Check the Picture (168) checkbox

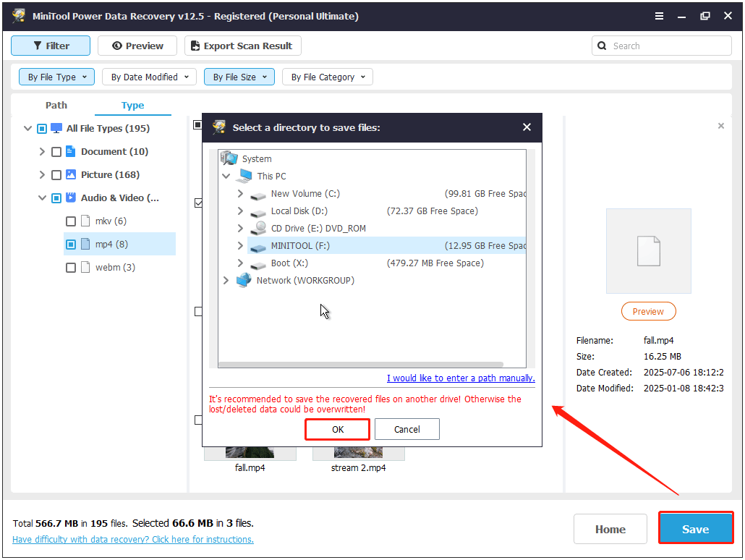56,175
